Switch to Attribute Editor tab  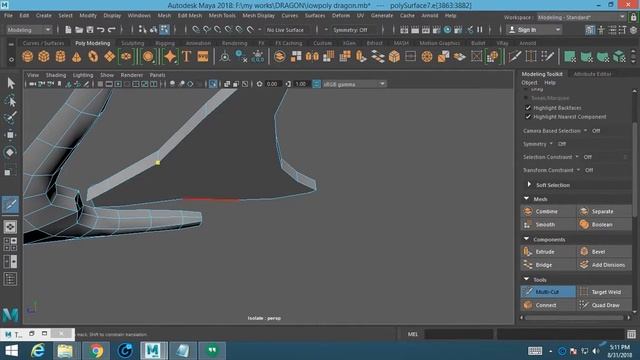coord(592,74)
